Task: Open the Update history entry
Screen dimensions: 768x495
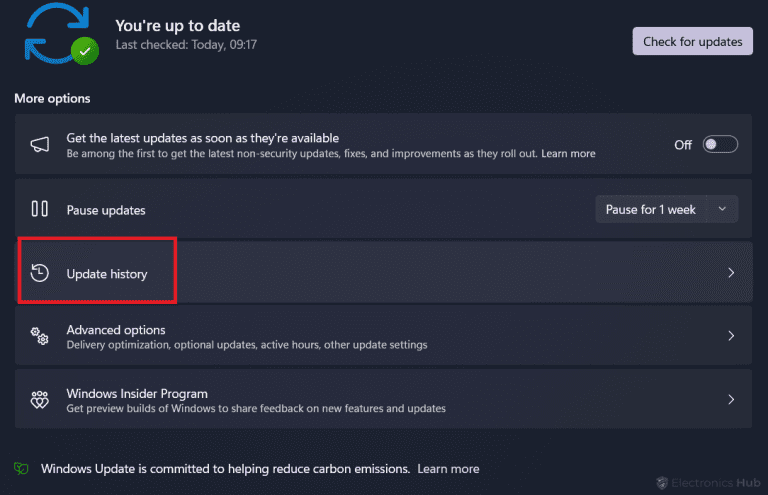Action: (x=107, y=273)
